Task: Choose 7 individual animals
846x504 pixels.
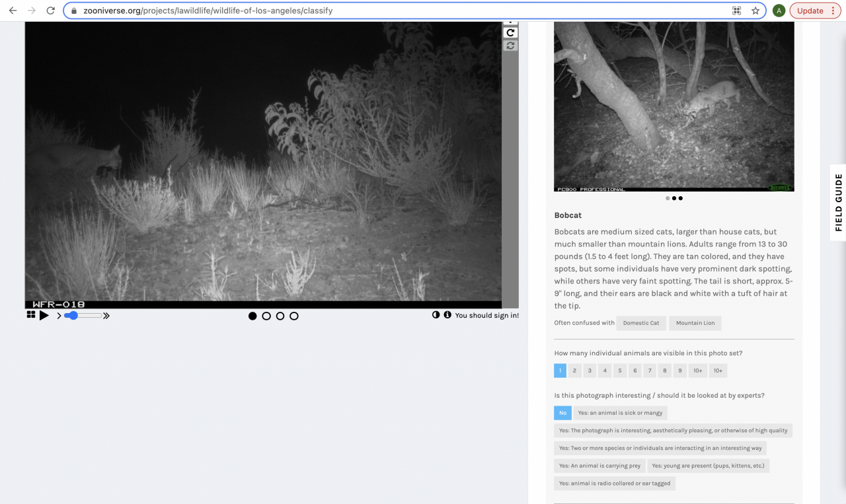Action: click(650, 371)
